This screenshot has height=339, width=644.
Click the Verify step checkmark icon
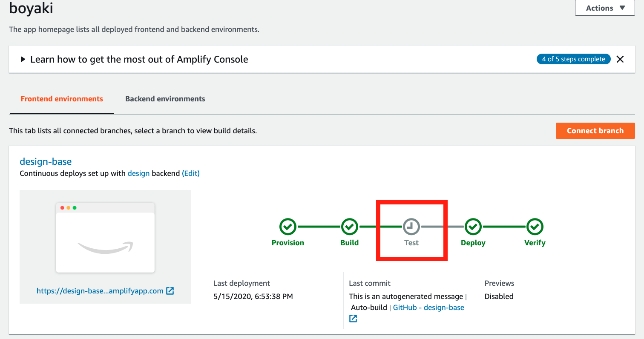click(535, 227)
